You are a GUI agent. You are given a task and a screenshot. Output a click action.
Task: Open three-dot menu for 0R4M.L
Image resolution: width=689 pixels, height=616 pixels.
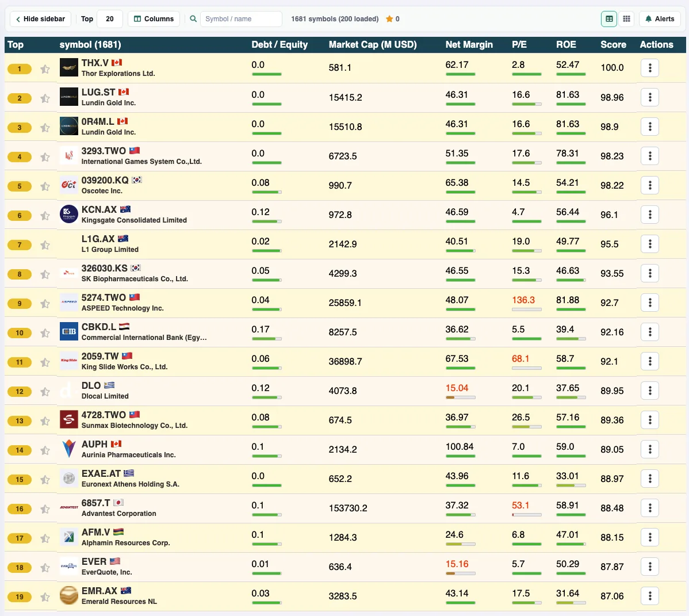(x=649, y=127)
